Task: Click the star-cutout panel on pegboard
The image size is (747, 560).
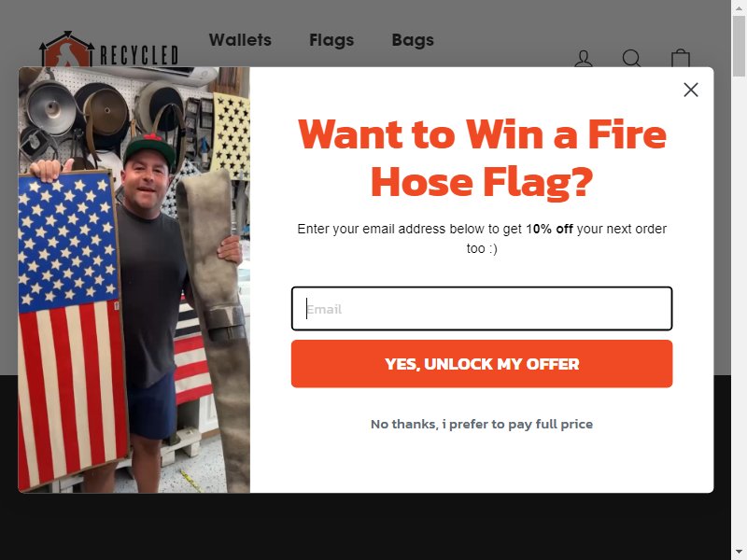Action: pos(231,135)
